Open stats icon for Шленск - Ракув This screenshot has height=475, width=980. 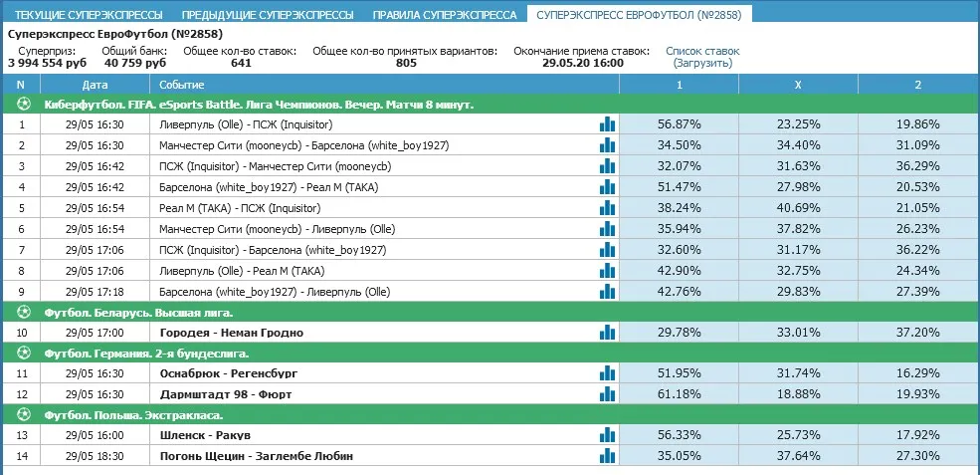(x=607, y=435)
